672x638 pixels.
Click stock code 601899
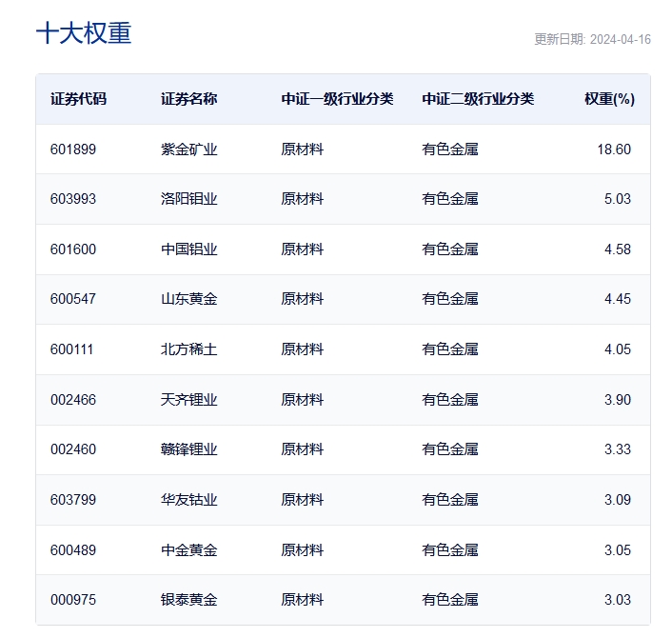click(x=73, y=150)
